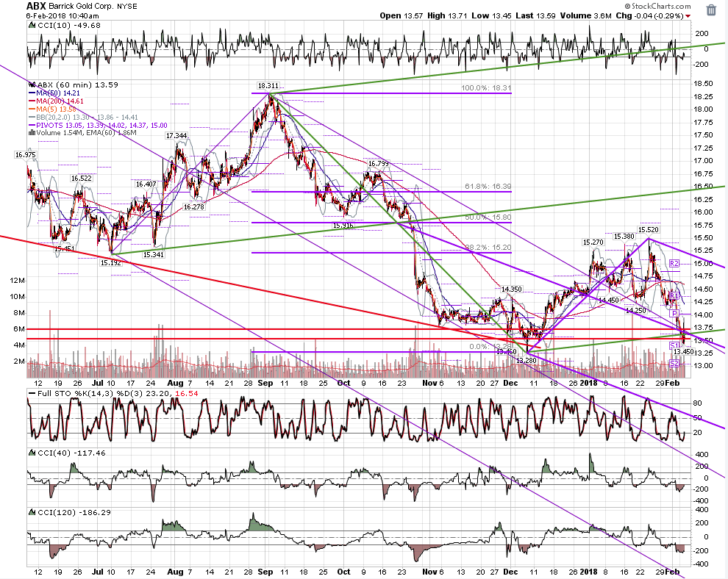Click the ABX (60 min) price legend icon
Screen dimensions: 728x579
32,85
